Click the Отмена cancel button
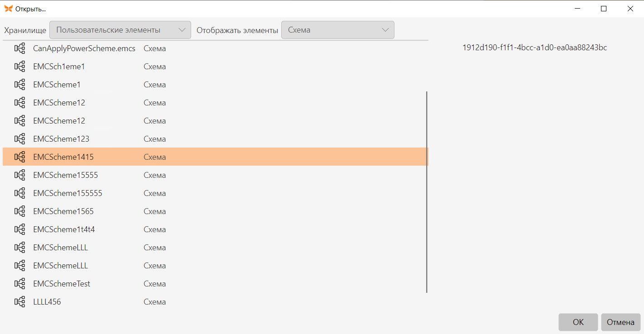Viewport: 644px width, 334px height. click(x=620, y=322)
